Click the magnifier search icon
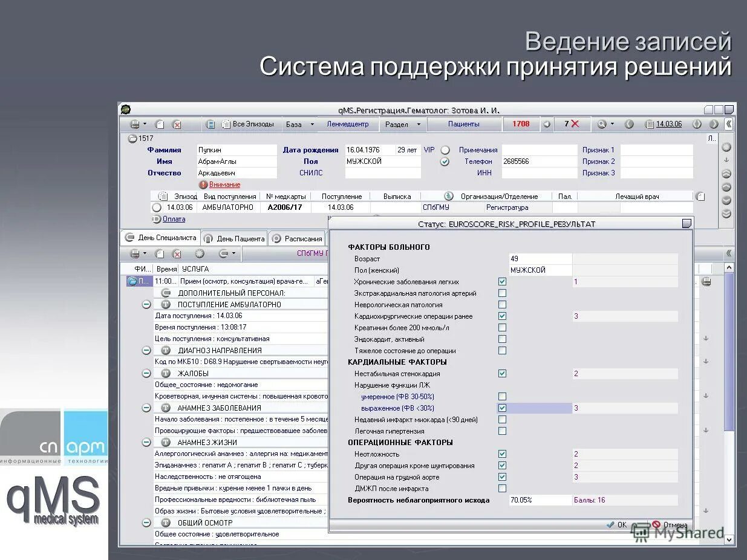747x560 pixels. coord(602,124)
